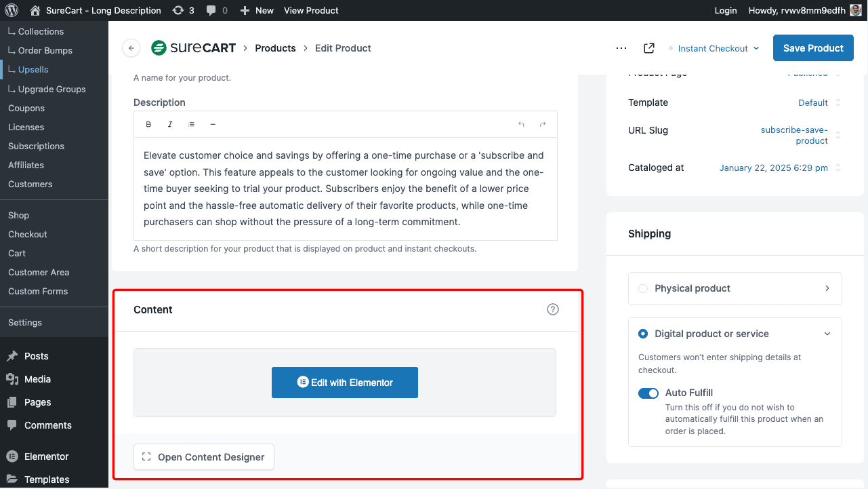Screen dimensions: 868x489
Task: Expand the Physical product shipping option
Action: tap(827, 288)
